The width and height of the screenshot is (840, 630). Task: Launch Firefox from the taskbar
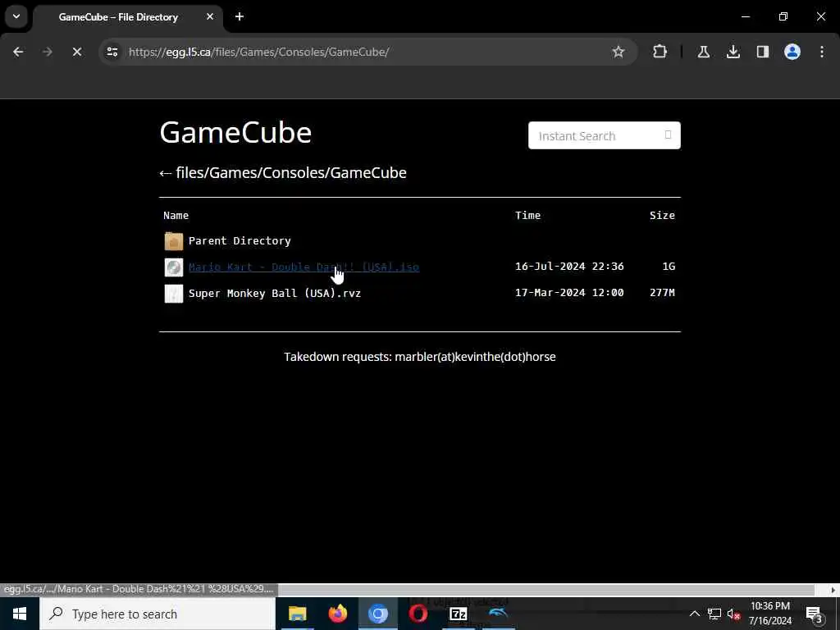tap(337, 614)
